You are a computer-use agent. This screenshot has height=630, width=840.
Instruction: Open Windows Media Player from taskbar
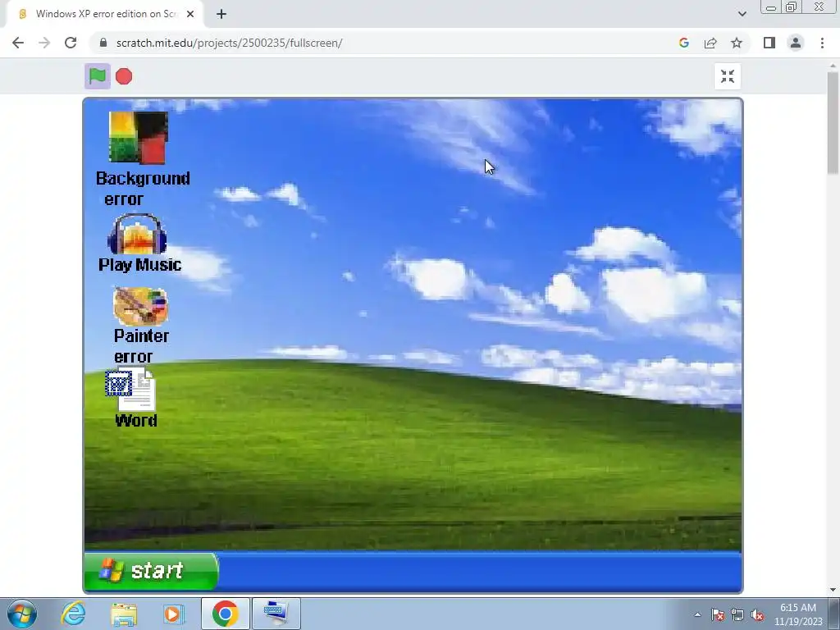point(173,614)
